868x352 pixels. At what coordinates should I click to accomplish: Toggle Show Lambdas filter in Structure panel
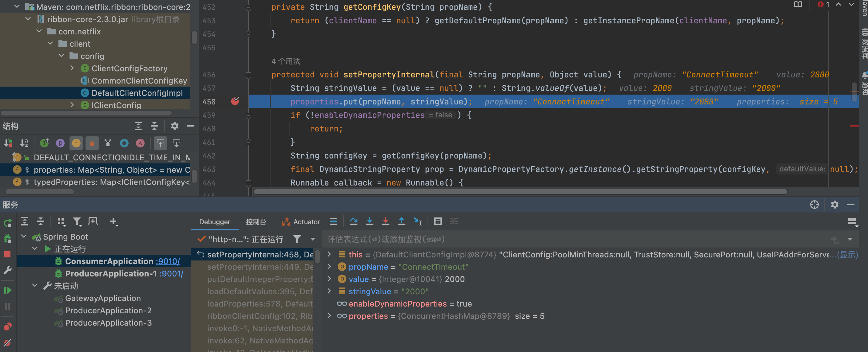(x=140, y=143)
